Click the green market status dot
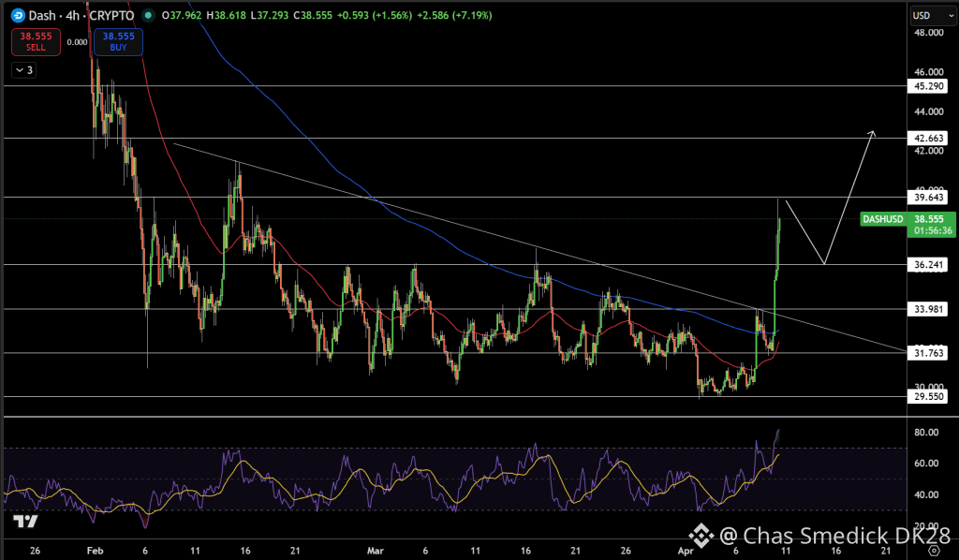959x560 pixels. click(148, 15)
